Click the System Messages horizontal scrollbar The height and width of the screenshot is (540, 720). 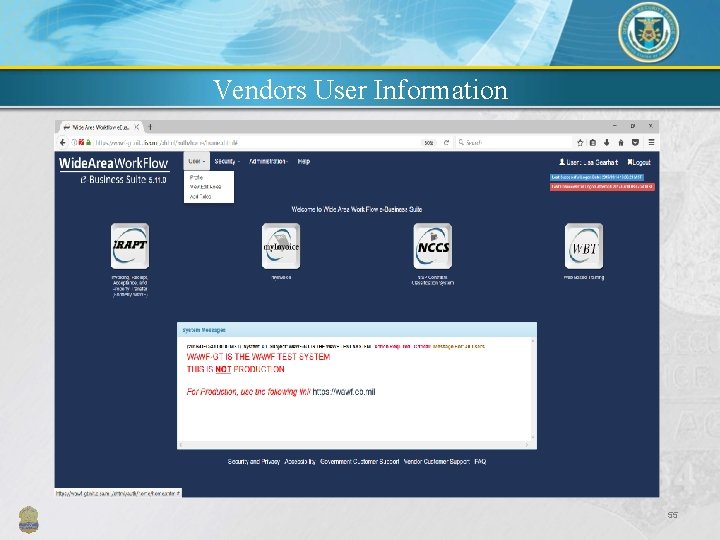pyautogui.click(x=354, y=444)
